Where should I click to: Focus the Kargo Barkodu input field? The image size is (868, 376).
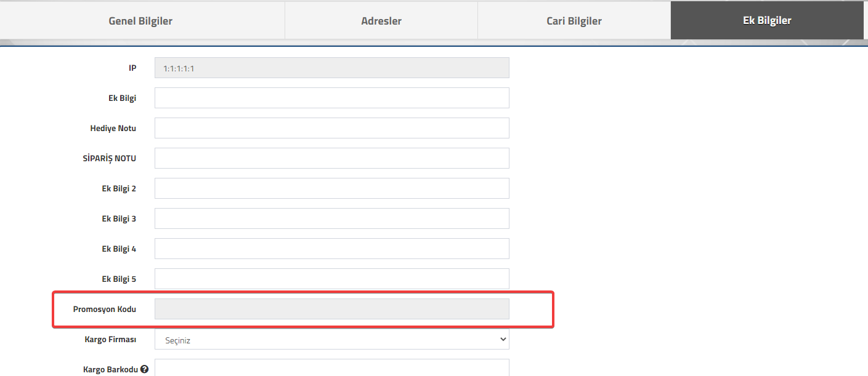click(332, 367)
